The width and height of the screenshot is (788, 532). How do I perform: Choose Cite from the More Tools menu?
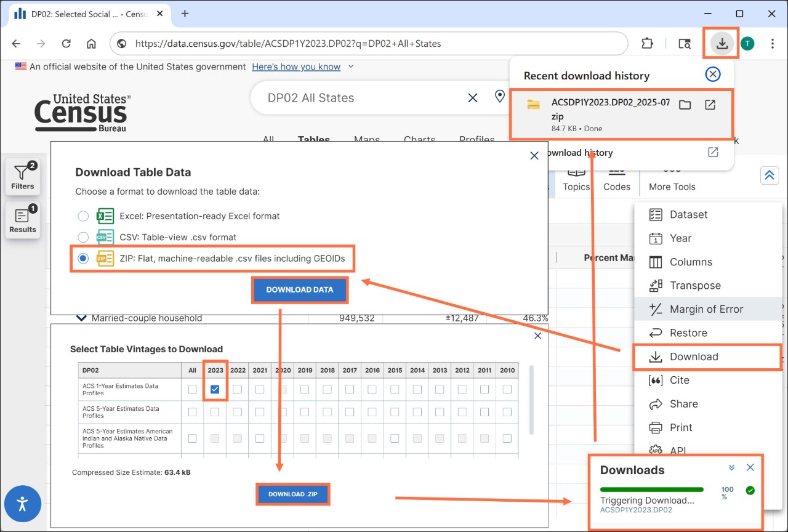tap(708, 381)
